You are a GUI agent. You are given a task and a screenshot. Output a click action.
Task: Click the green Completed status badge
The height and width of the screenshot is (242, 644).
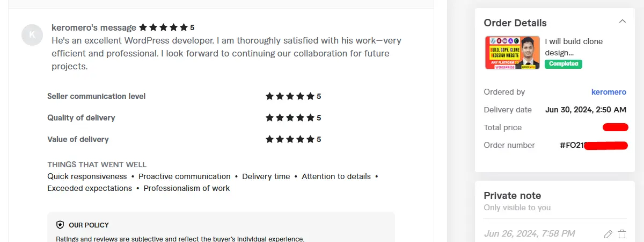click(x=563, y=64)
